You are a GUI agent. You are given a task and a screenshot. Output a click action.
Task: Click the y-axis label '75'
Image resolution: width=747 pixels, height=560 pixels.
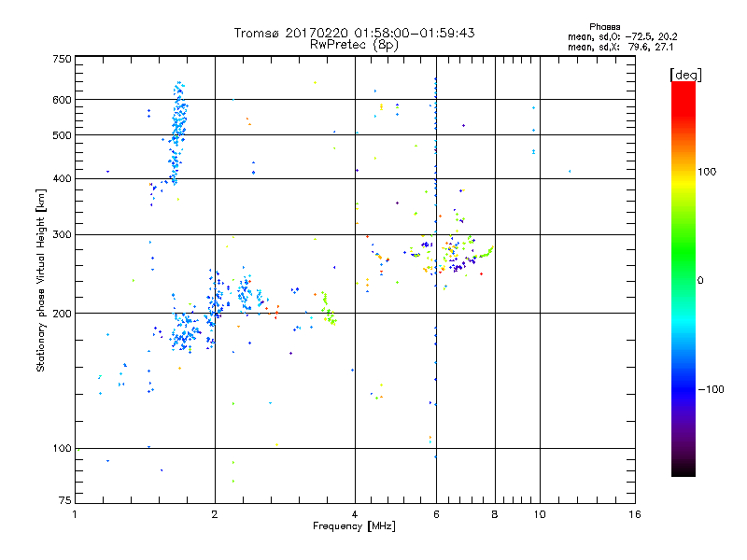pyautogui.click(x=65, y=500)
